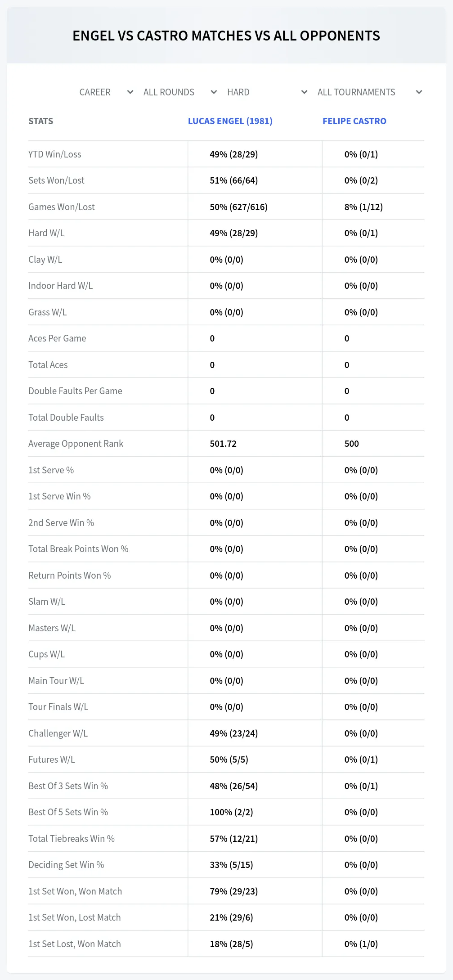Click Engel's Best Of 5 Sets 100% (2/2)

click(x=232, y=812)
